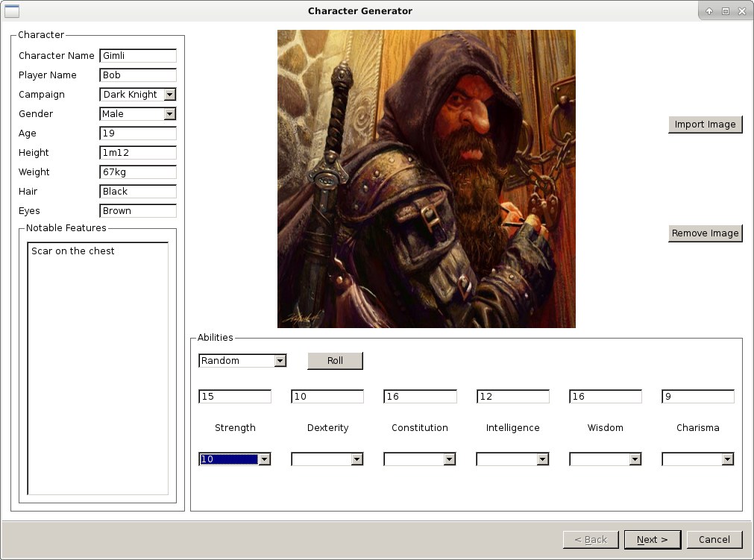Click the Weight field showing 67kg
Image resolution: width=754 pixels, height=560 pixels.
tap(138, 172)
